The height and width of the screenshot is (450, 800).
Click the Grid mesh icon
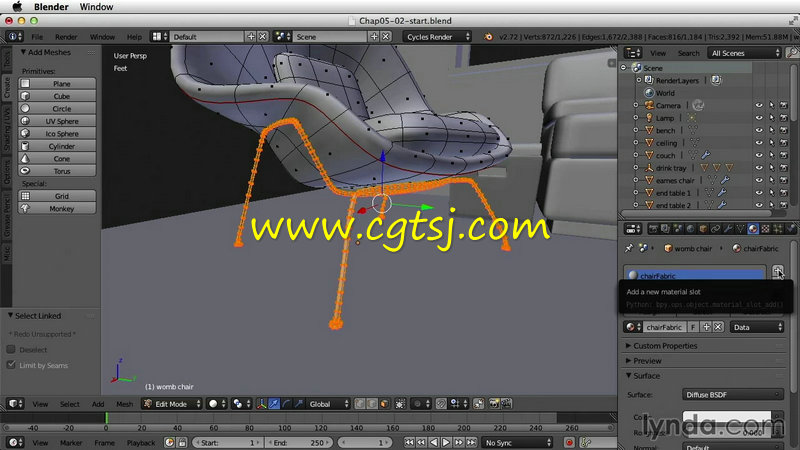click(25, 196)
